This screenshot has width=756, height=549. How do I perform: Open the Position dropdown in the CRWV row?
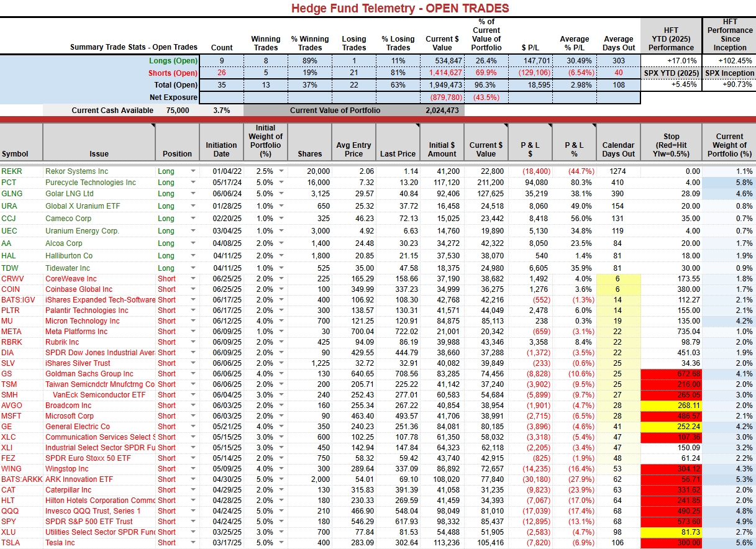193,279
